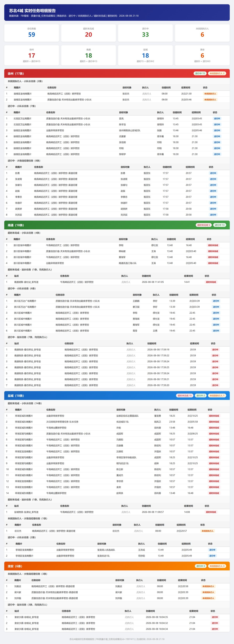Select the 进行中 33 summary card
The height and width of the screenshot is (644, 234).
point(145,33)
